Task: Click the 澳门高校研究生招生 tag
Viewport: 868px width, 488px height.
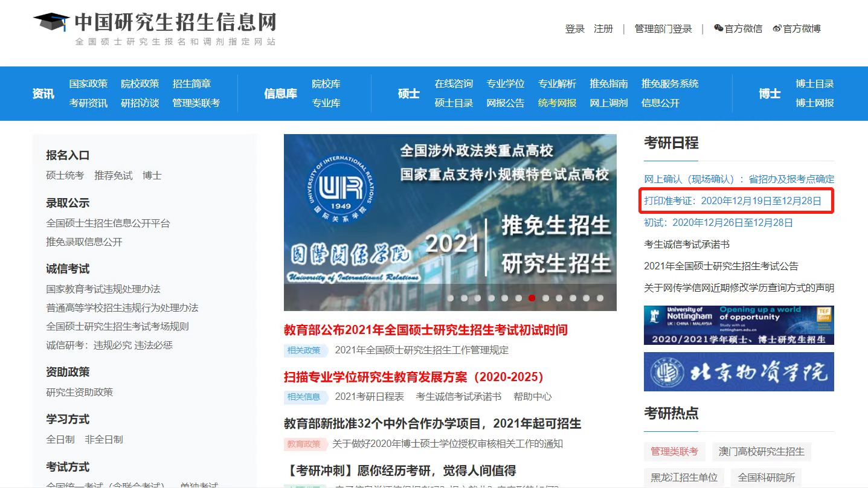Action: click(x=761, y=451)
